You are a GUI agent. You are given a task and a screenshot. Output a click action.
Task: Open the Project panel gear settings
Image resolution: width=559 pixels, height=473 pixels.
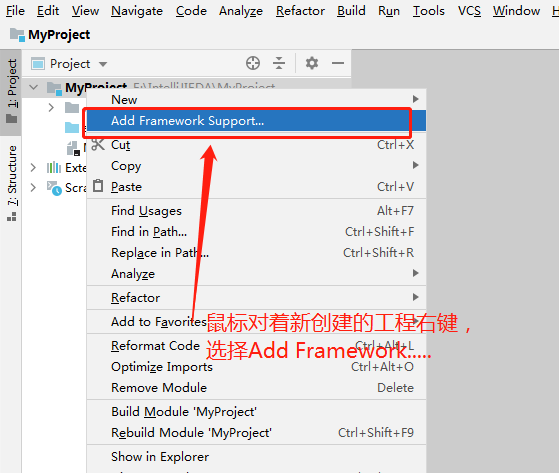click(x=312, y=63)
